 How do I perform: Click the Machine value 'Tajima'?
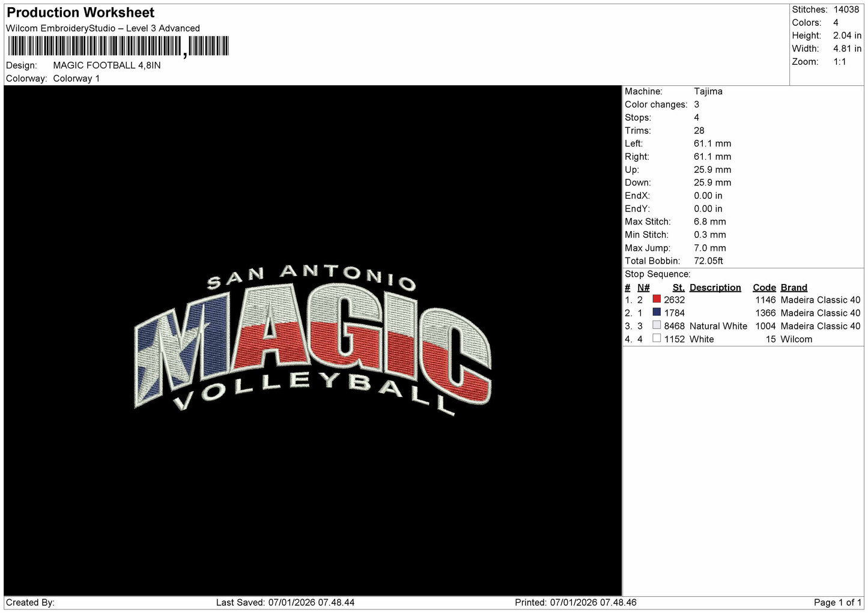(708, 91)
